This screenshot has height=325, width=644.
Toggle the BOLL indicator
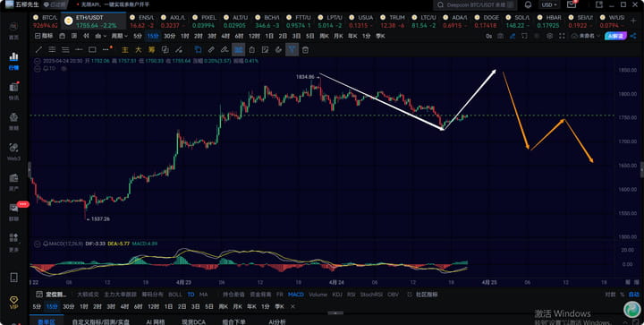pyautogui.click(x=175, y=295)
